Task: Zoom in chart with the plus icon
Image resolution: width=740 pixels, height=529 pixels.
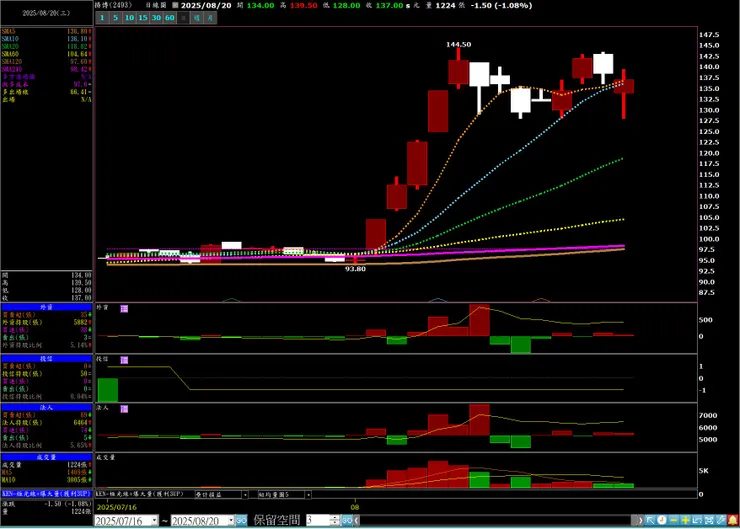Action: tap(686, 520)
